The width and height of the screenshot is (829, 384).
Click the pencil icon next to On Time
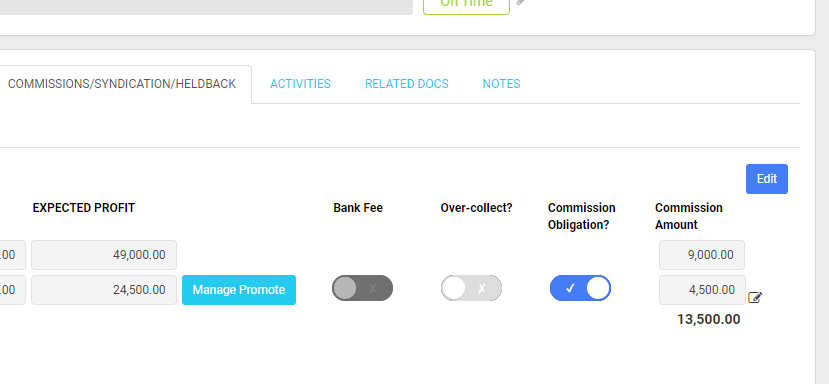tap(521, 2)
